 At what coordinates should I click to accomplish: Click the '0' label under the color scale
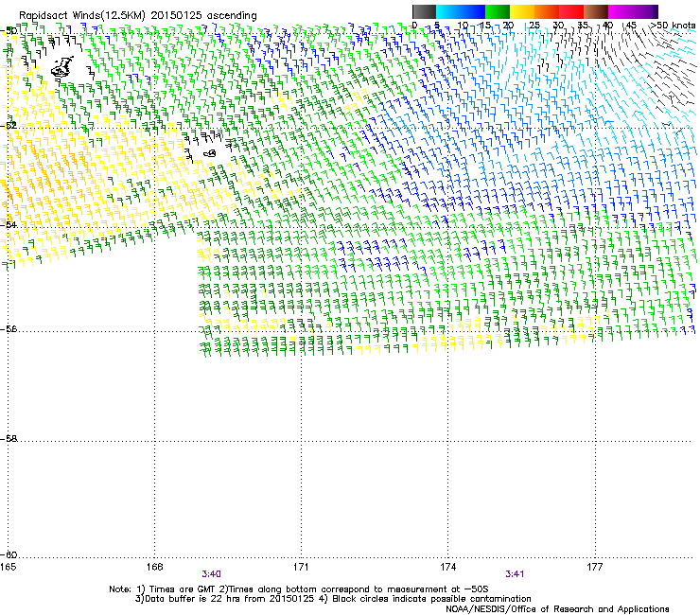(414, 25)
